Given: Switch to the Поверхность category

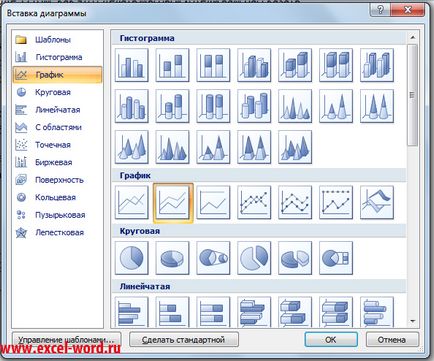Looking at the screenshot, I should (57, 180).
